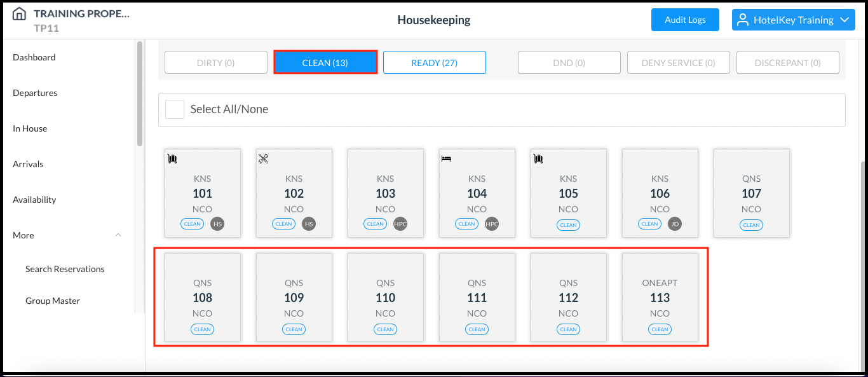Click the HS badge on room 102
Image resolution: width=868 pixels, height=377 pixels.
point(309,224)
